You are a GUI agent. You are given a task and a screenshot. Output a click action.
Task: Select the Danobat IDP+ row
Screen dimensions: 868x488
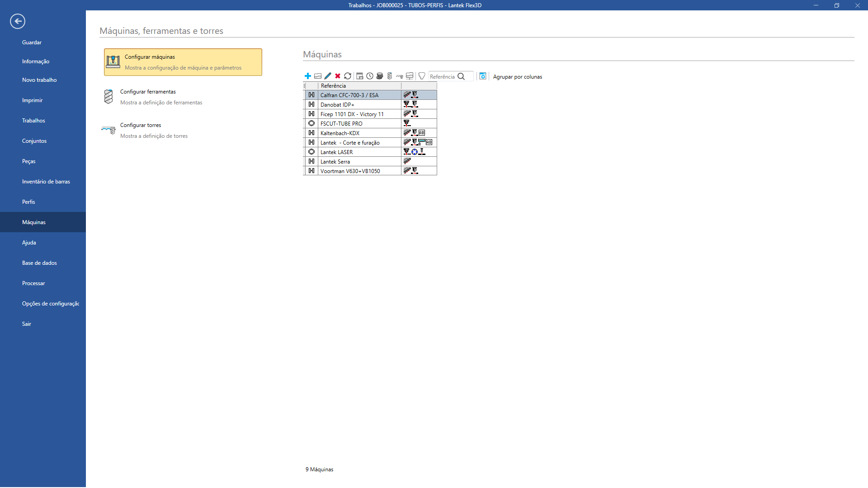(x=370, y=104)
